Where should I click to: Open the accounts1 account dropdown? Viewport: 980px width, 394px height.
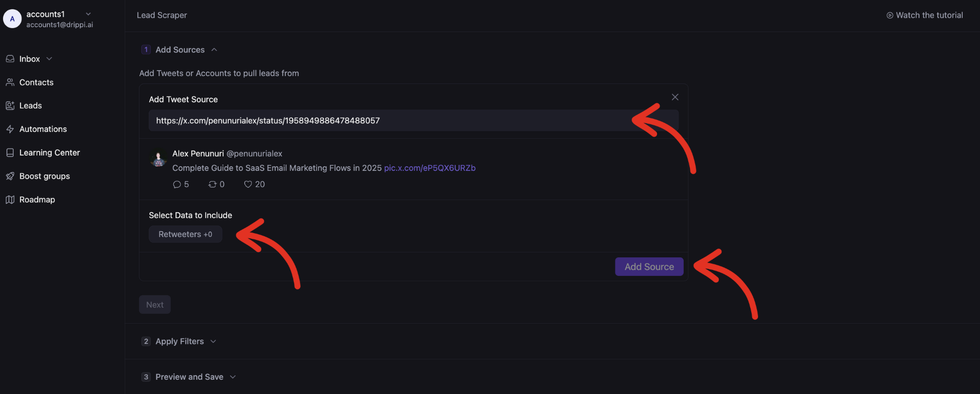coord(87,14)
